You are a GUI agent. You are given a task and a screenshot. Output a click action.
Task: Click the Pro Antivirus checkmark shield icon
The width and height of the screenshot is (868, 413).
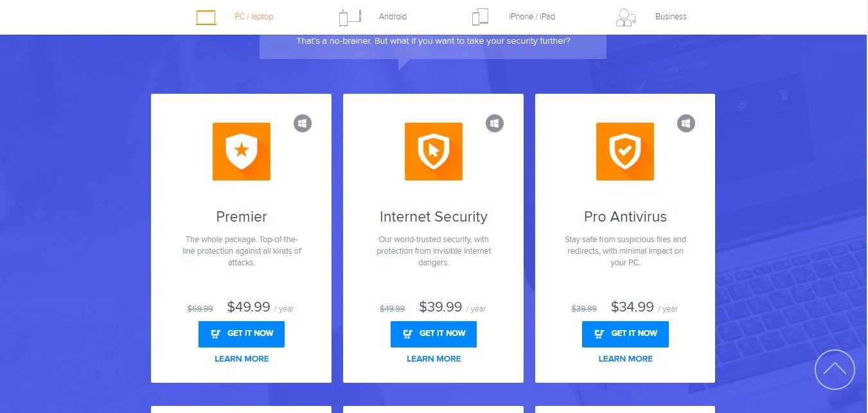click(x=625, y=152)
